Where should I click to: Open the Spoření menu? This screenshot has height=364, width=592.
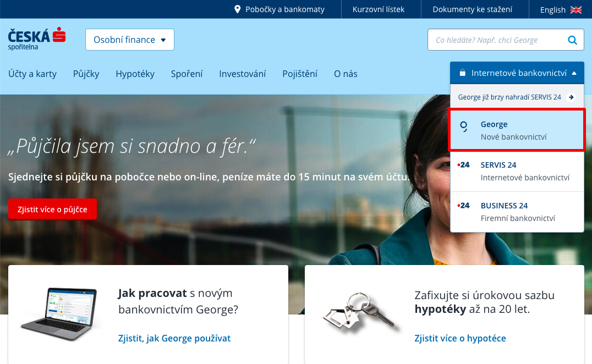pos(187,74)
